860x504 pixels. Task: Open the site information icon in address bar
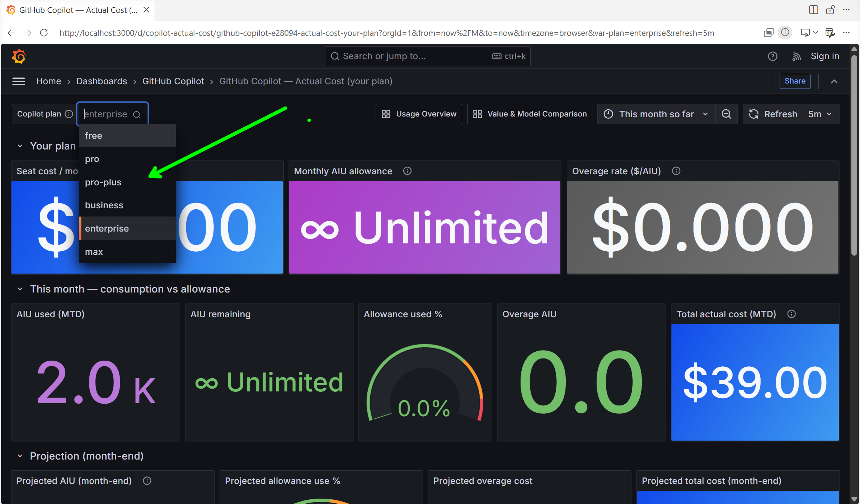[x=785, y=33]
